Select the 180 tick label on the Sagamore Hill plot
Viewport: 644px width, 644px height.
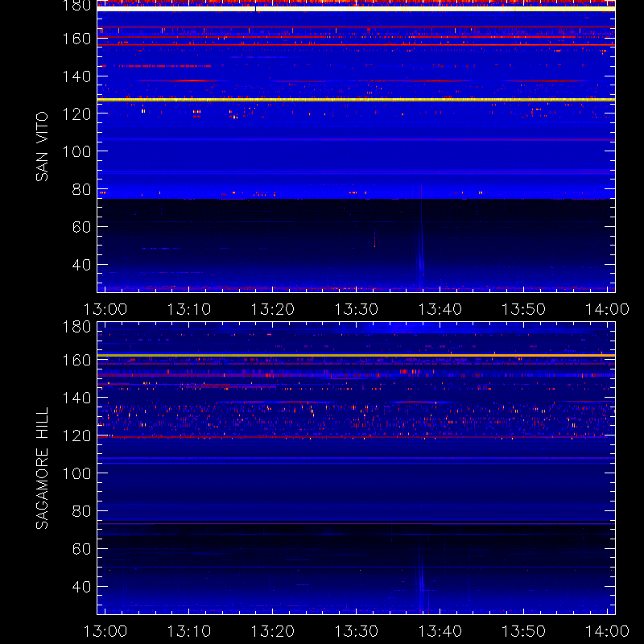[x=76, y=327]
